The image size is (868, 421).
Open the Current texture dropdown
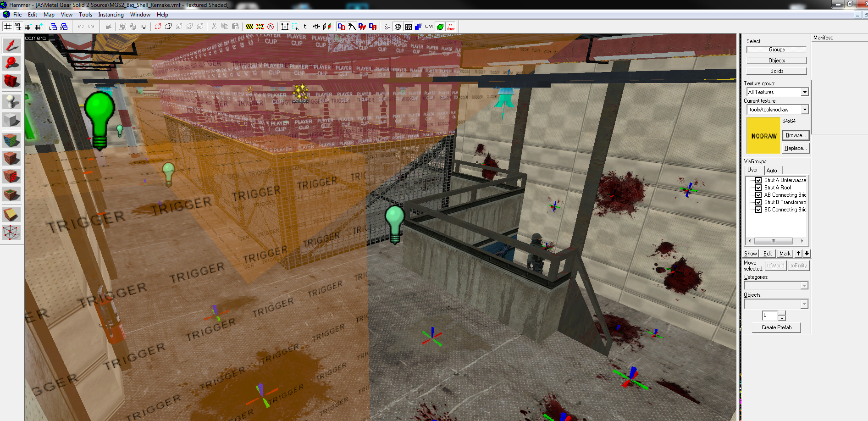tap(804, 110)
